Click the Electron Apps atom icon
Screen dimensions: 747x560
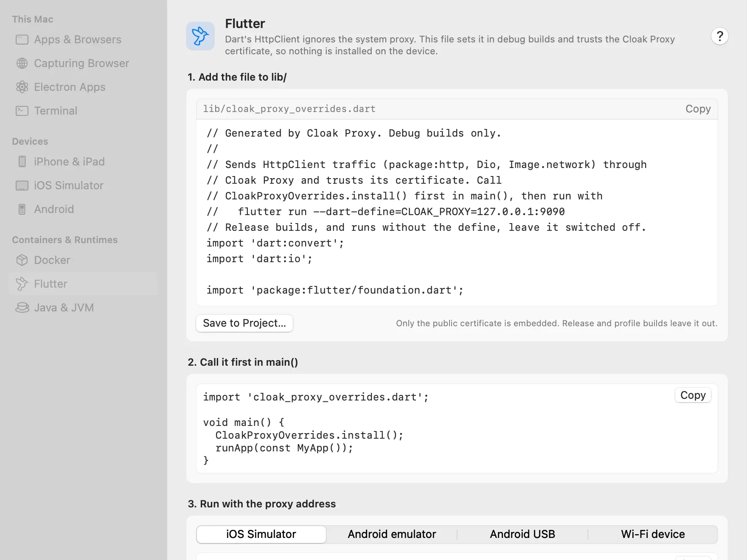[22, 87]
